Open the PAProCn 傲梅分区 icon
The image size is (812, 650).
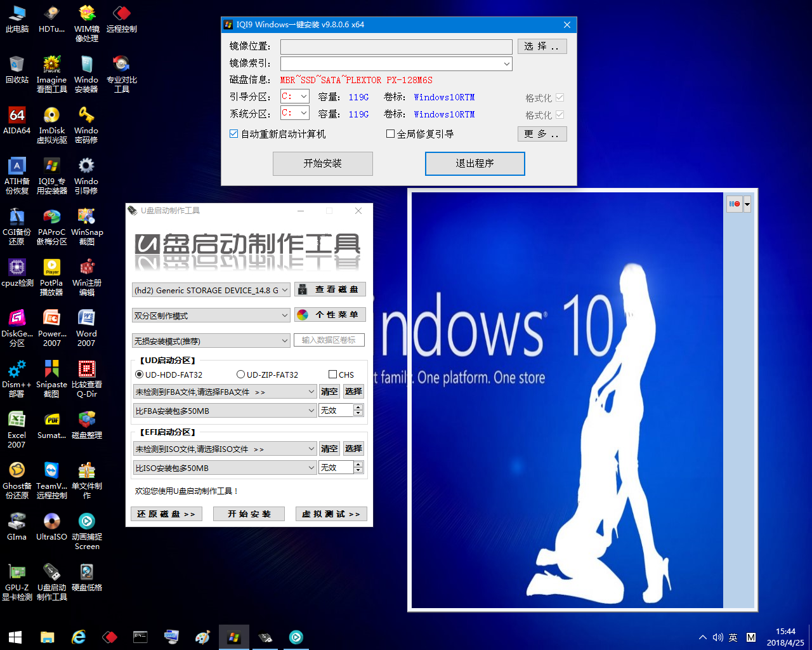pyautogui.click(x=51, y=227)
